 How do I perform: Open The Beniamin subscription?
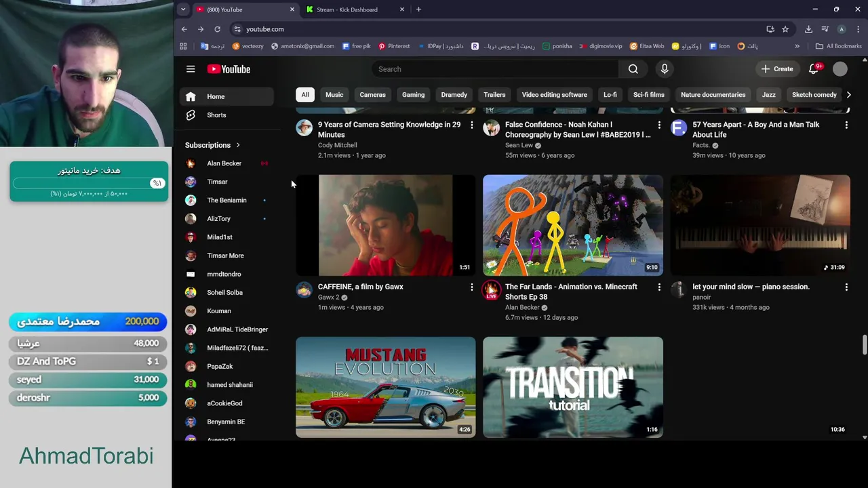coord(226,201)
